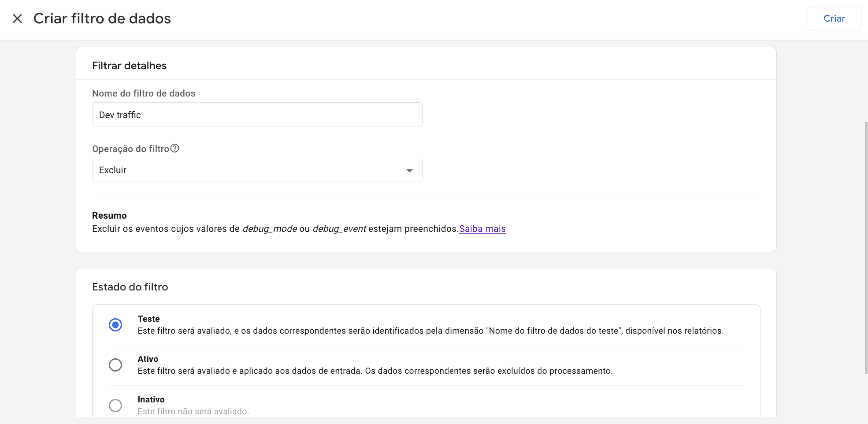The width and height of the screenshot is (868, 424).
Task: Click the Criar button to save the filter
Action: tap(834, 19)
